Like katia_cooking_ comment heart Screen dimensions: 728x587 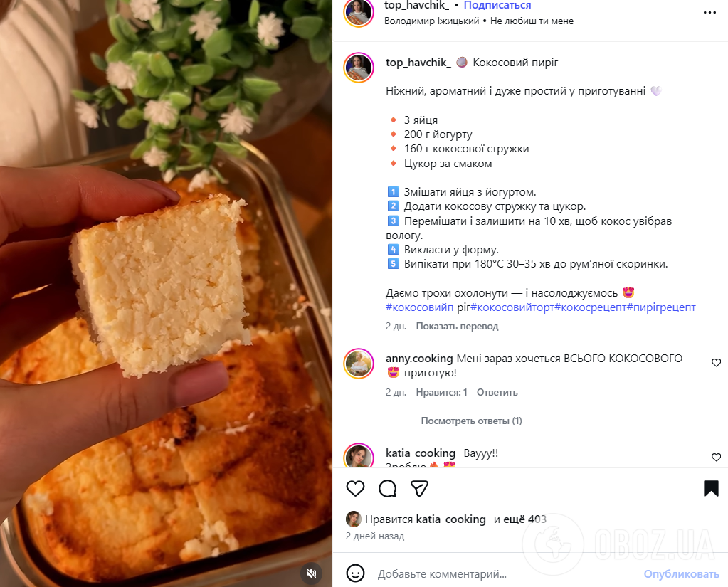pos(717,457)
